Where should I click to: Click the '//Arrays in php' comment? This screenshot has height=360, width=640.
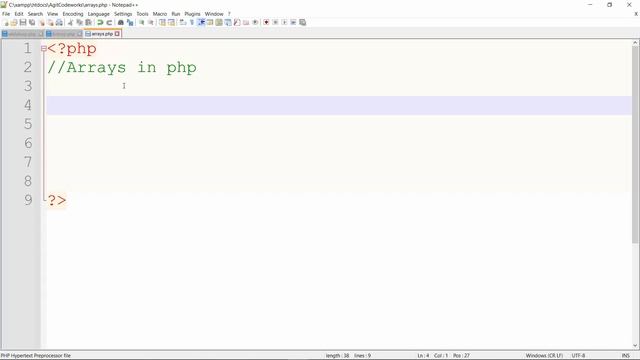(122, 67)
